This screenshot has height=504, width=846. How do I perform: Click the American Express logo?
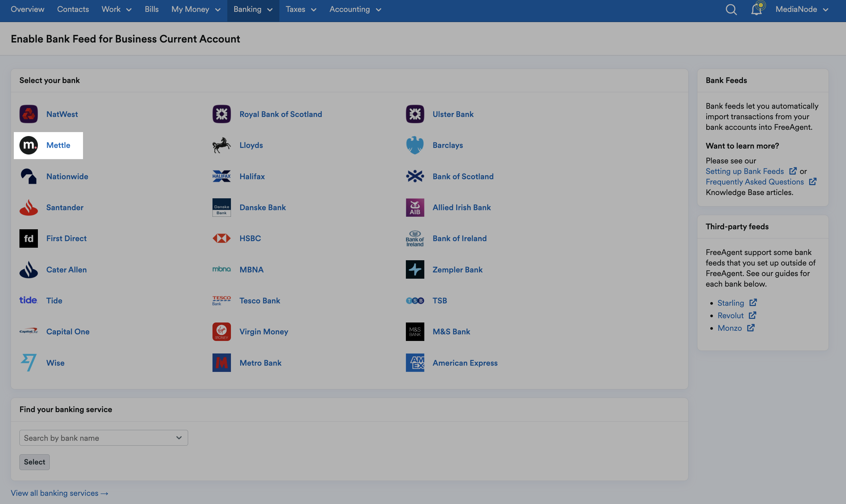[x=415, y=363]
